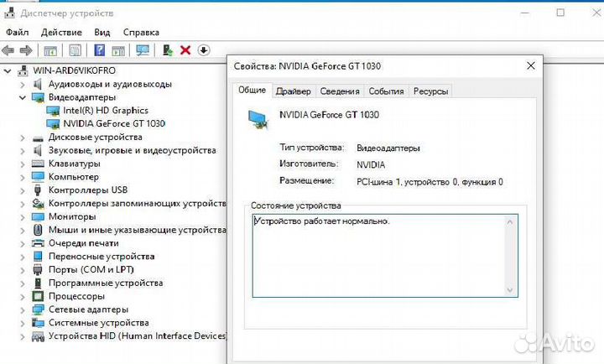Collapse the Видеоадаптеры category
The image size is (604, 364).
coord(23,97)
